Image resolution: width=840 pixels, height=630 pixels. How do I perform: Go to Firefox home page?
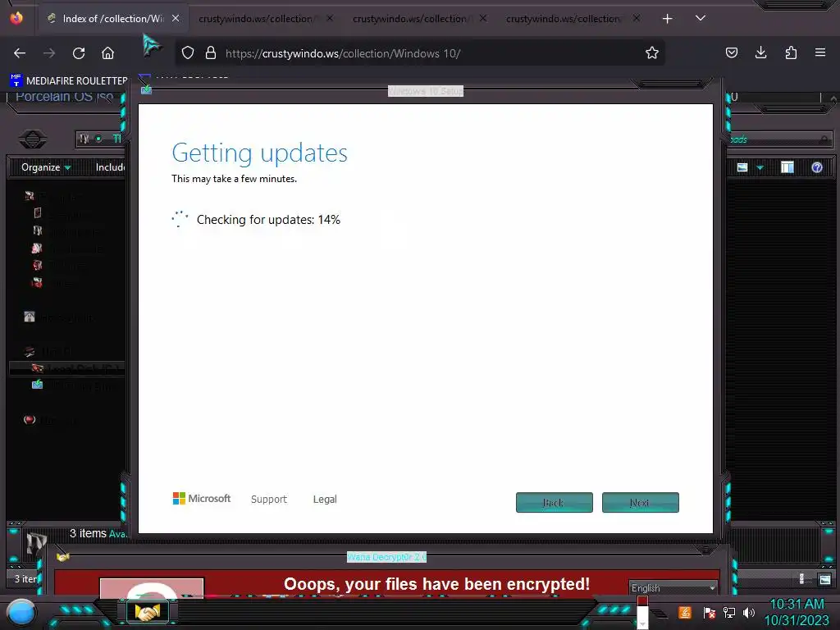pyautogui.click(x=107, y=53)
